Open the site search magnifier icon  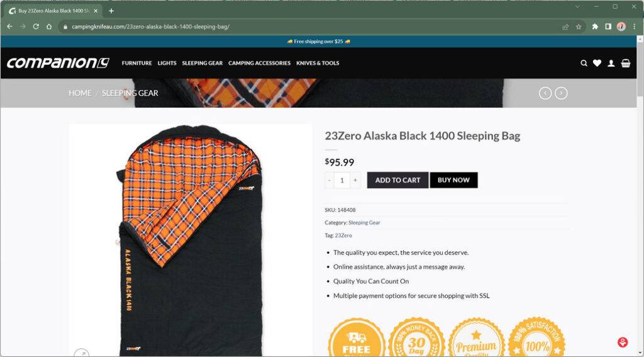584,63
